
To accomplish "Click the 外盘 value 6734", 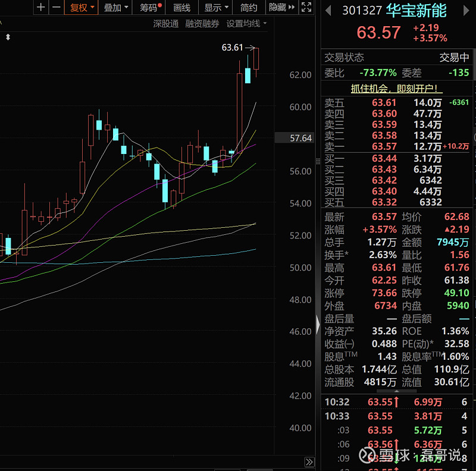I will 386,306.
